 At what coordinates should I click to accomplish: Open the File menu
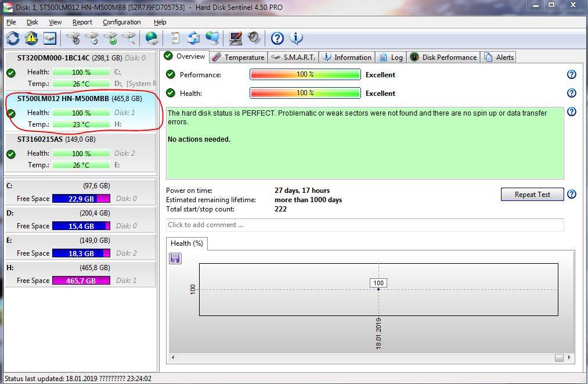11,22
